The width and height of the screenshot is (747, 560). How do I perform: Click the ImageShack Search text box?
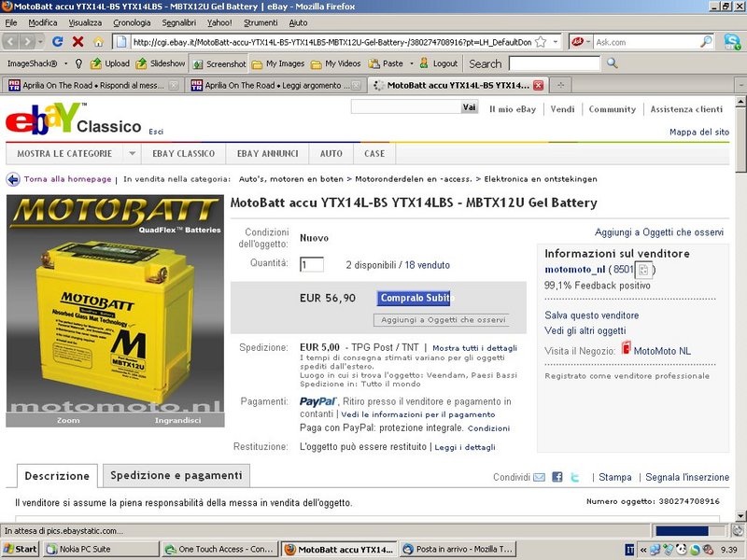tap(555, 63)
